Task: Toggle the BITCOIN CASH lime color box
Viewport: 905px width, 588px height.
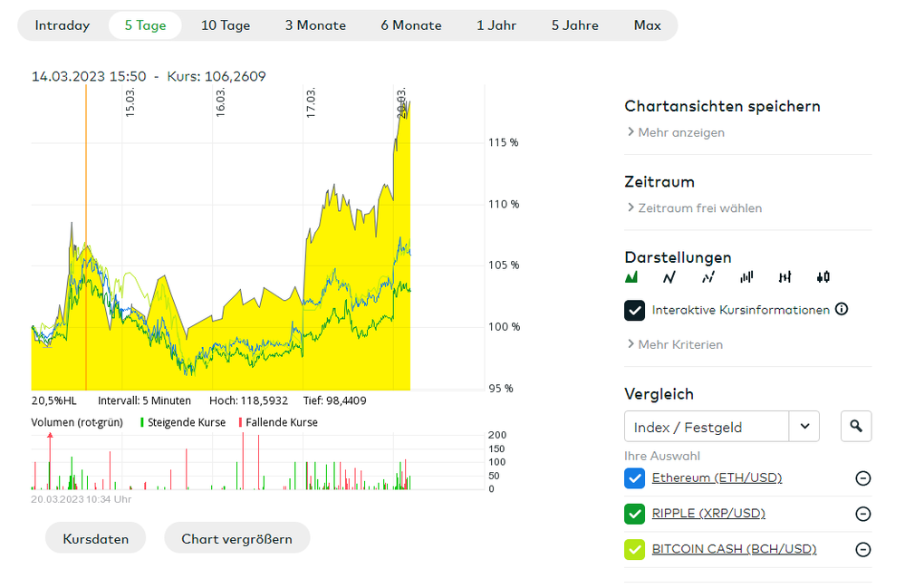Action: (x=634, y=549)
